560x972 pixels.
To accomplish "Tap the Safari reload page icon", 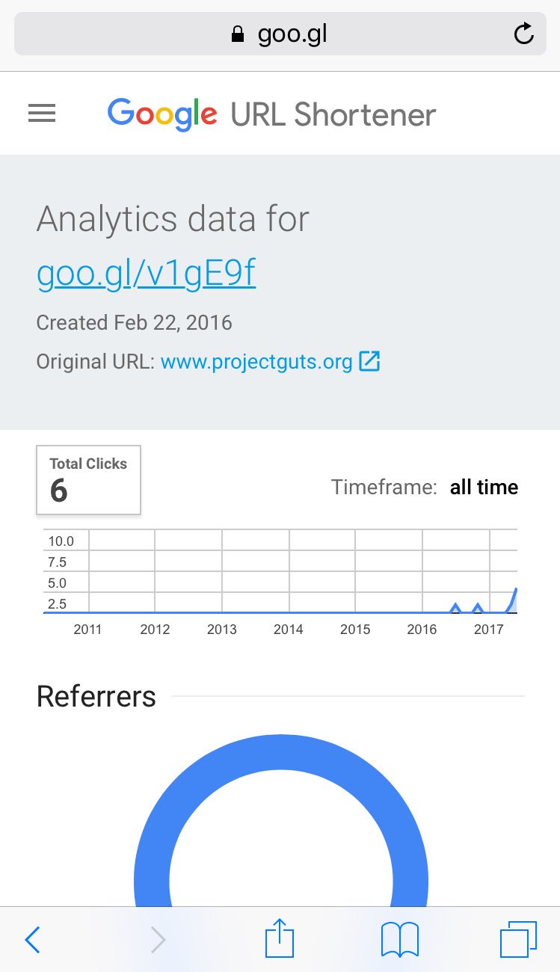I will [x=524, y=34].
